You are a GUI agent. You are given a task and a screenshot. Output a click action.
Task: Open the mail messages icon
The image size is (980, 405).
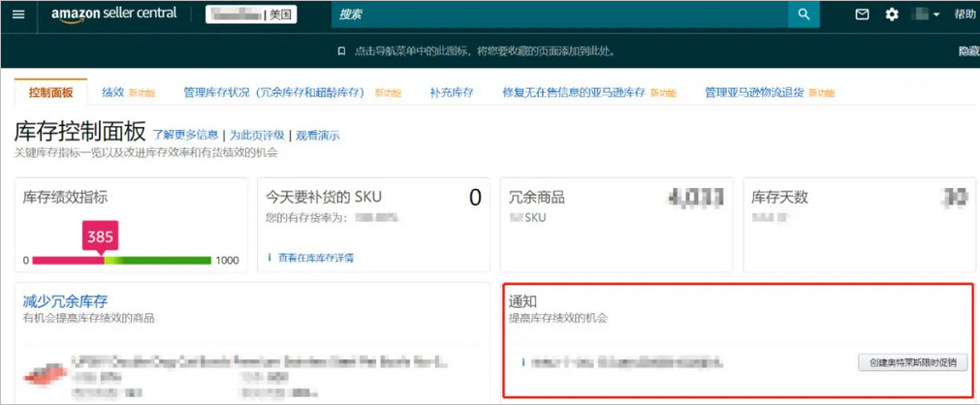[862, 15]
